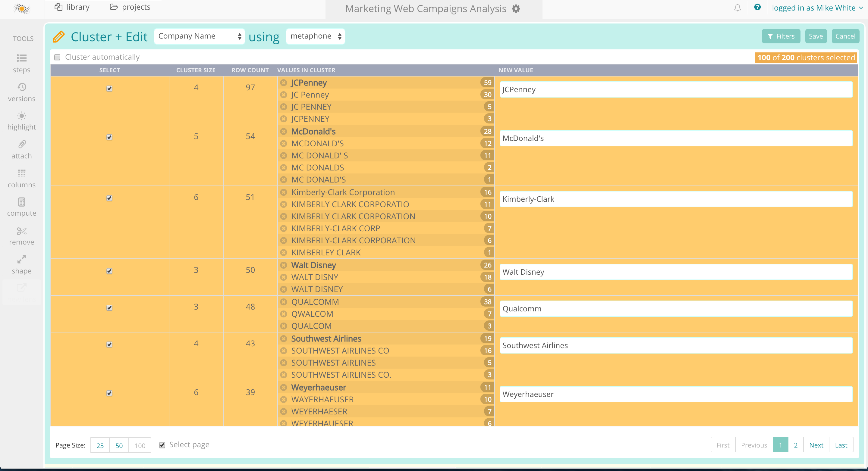Expand the logged in as Mike White menu
Viewport: 868px width, 471px height.
tap(817, 8)
